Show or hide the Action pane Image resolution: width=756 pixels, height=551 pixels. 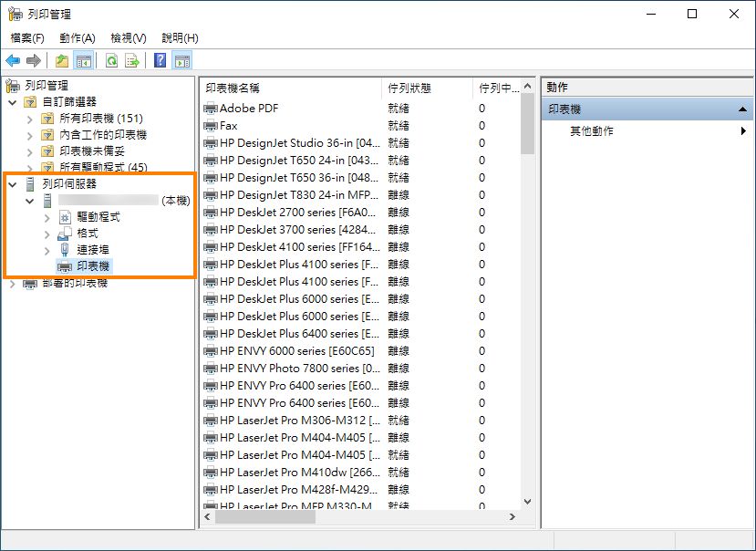(182, 60)
